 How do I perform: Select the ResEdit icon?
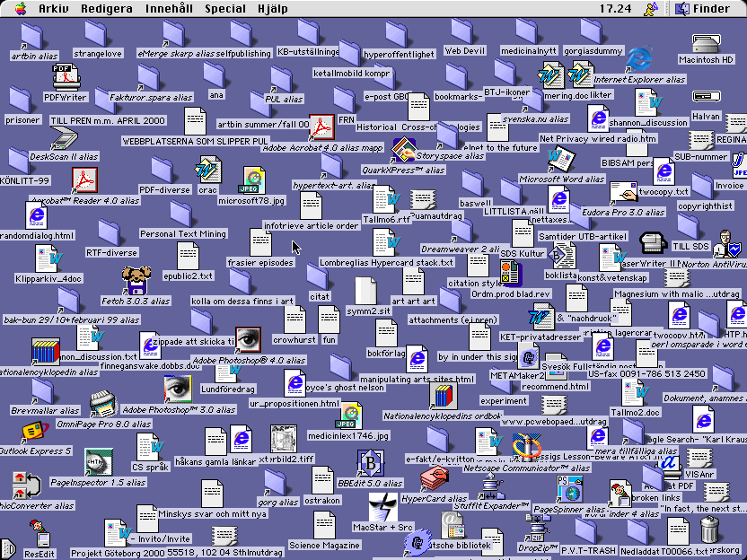(40, 533)
